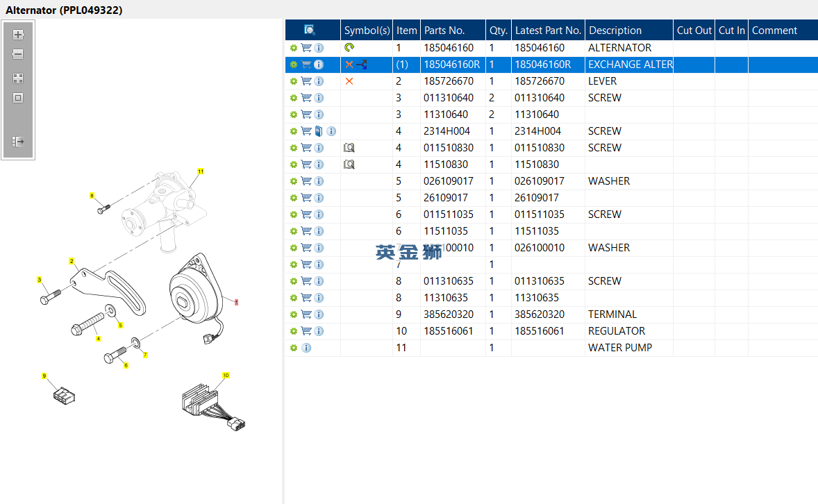Viewport: 818px width, 504px height.
Task: Sort by Item column header
Action: pyautogui.click(x=406, y=31)
